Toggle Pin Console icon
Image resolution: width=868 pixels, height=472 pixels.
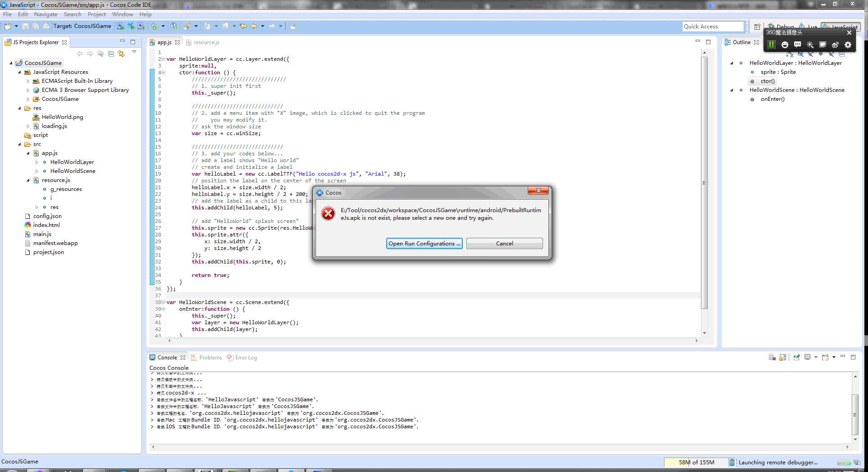[x=796, y=357]
